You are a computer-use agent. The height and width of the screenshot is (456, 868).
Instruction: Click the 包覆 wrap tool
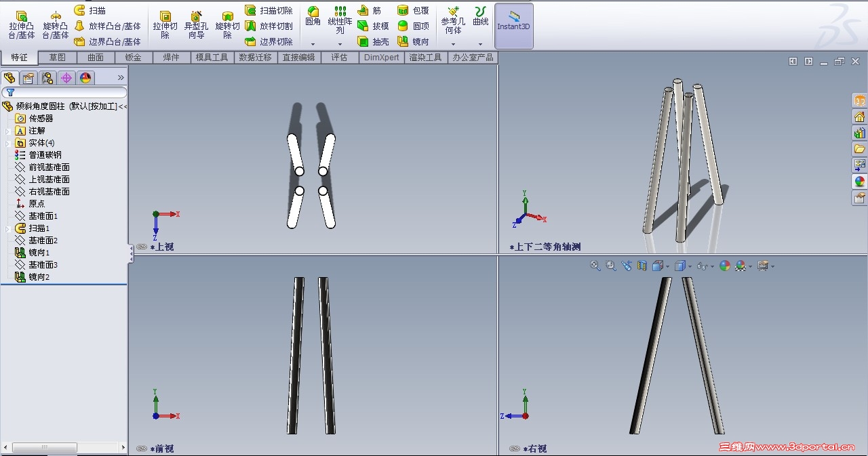[x=413, y=11]
